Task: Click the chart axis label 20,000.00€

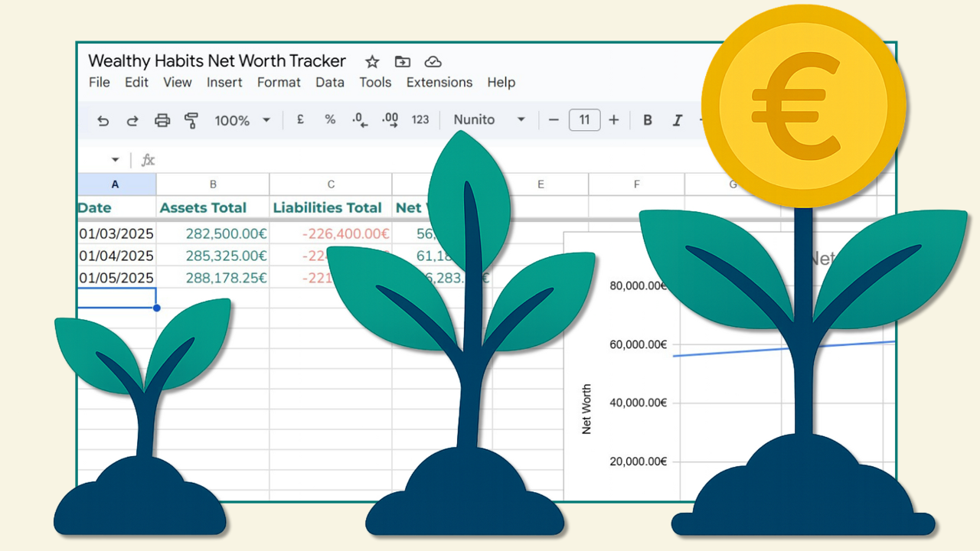Action: coord(639,461)
